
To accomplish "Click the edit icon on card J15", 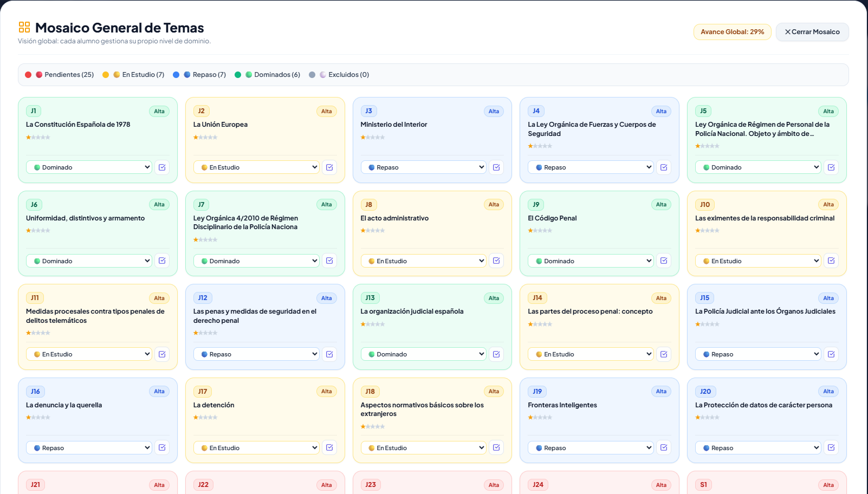I will [831, 354].
